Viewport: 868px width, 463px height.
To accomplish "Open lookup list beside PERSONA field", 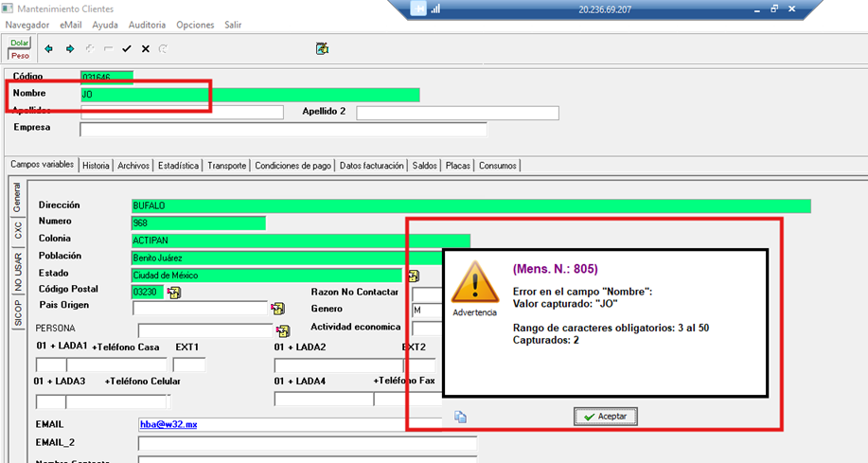I will (283, 330).
